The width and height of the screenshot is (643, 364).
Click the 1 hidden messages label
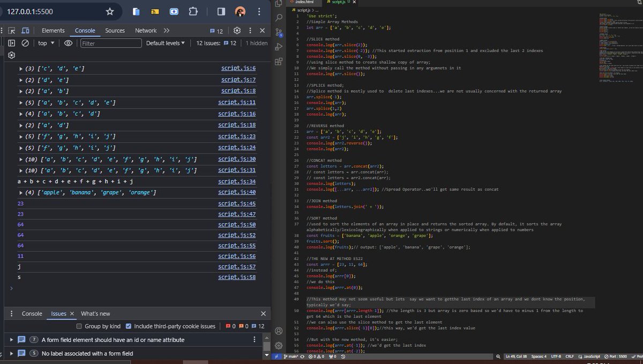257,43
